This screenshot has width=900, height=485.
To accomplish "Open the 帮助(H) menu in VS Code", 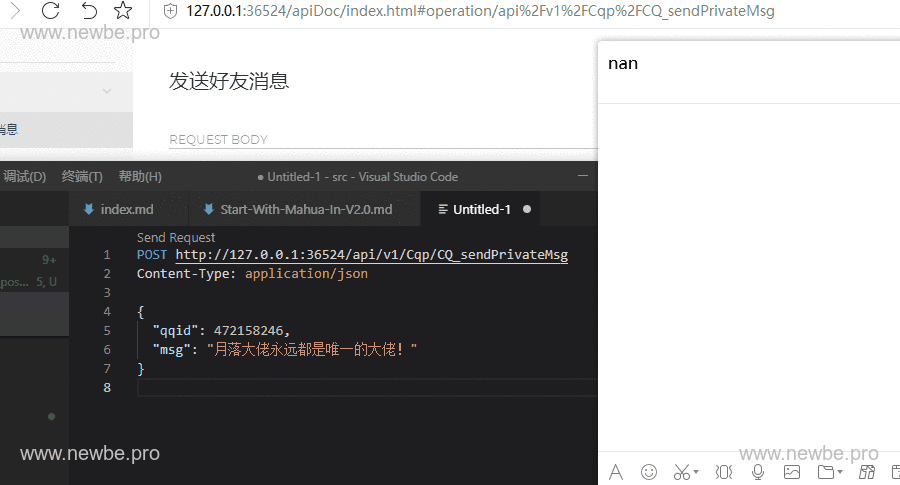I will click(x=140, y=176).
